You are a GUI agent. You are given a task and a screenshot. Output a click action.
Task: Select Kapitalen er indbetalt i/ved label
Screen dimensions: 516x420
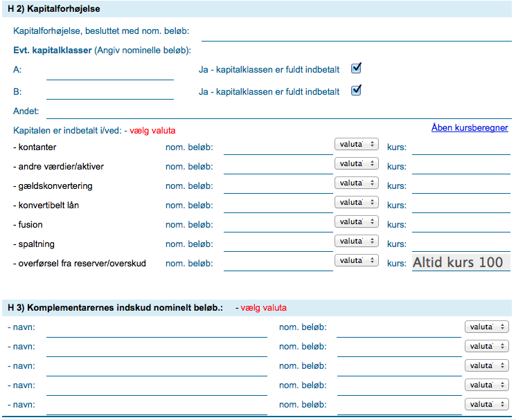click(x=67, y=131)
